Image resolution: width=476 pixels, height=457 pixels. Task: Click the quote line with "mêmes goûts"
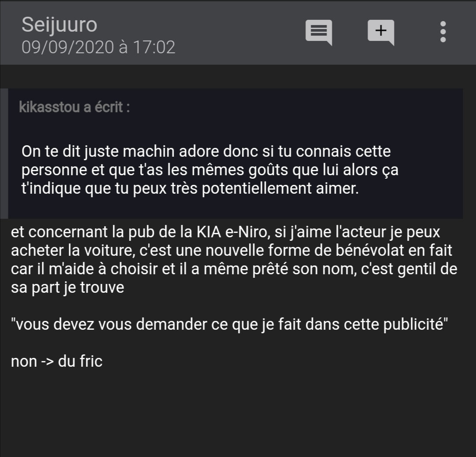tap(209, 171)
